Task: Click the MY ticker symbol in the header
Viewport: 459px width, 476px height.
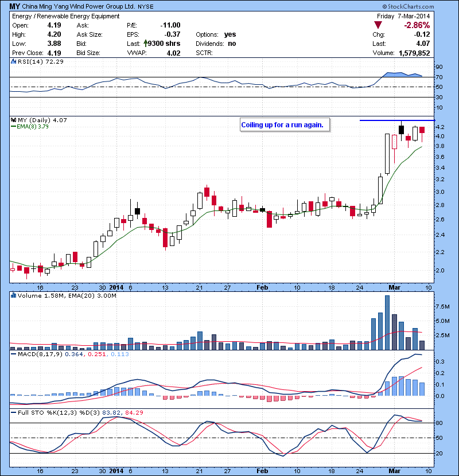Action: coord(14,6)
